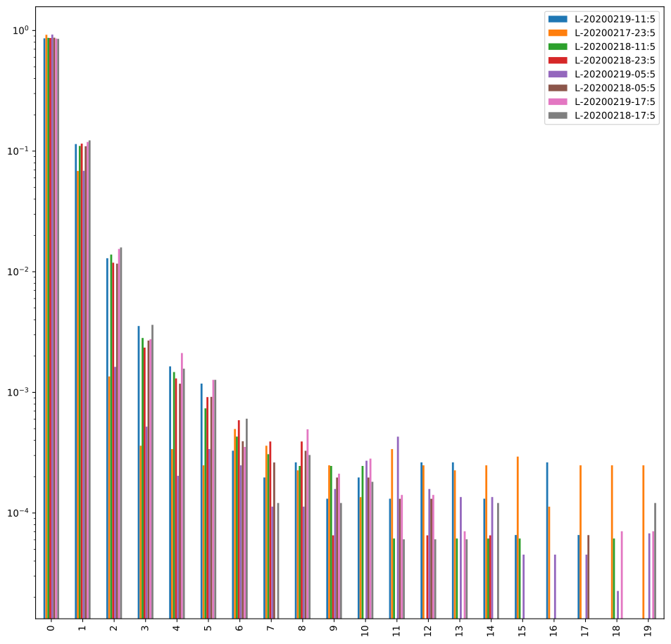The image size is (671, 644).
Task: Click the gray L-20200218-17:5 legend swatch
Action: (558, 115)
